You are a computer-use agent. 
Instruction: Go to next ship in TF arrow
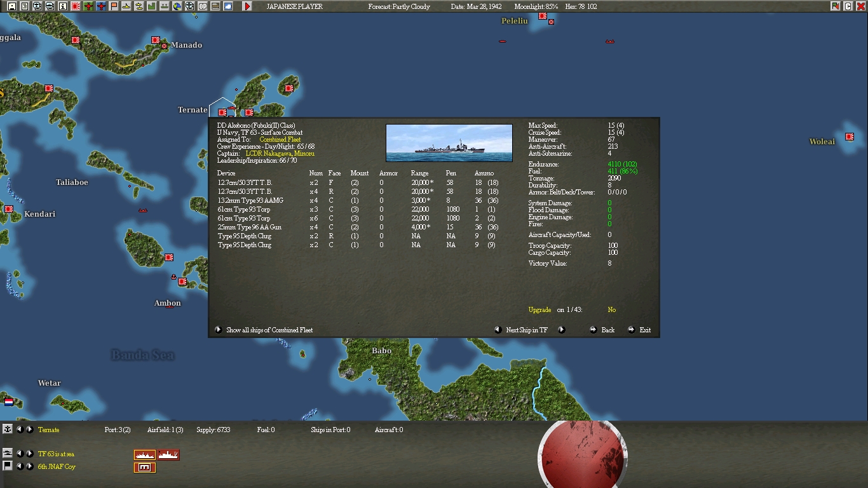click(562, 330)
